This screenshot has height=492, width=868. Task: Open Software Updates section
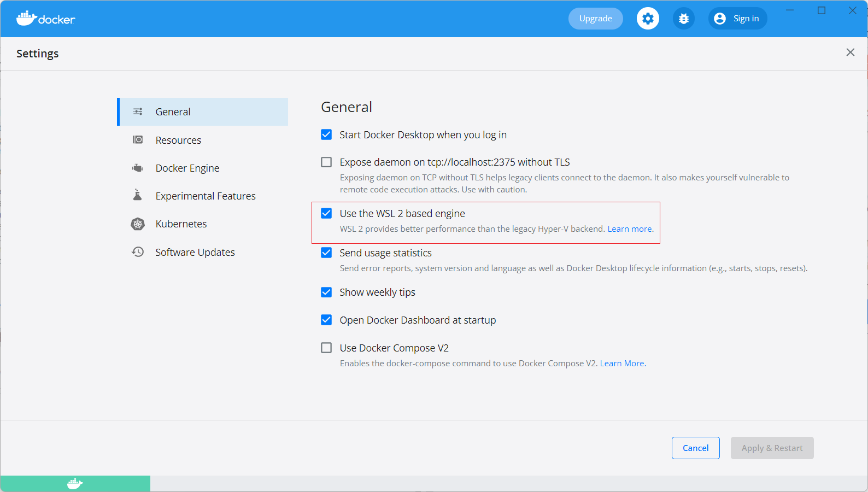[x=203, y=252]
